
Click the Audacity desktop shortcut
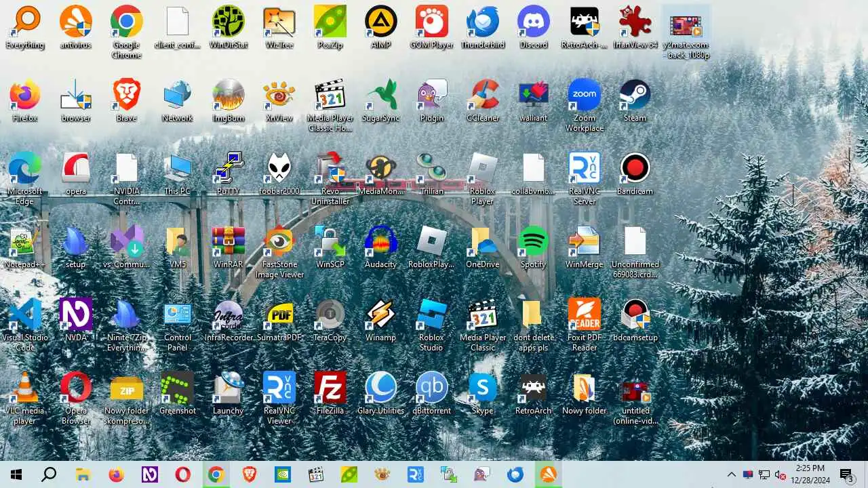pos(381,247)
